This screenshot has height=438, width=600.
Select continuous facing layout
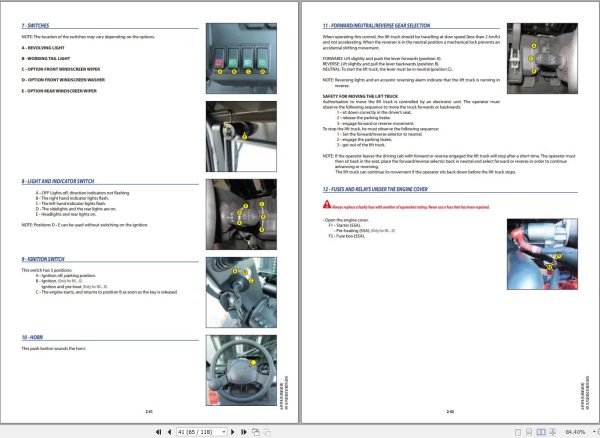(x=553, y=432)
